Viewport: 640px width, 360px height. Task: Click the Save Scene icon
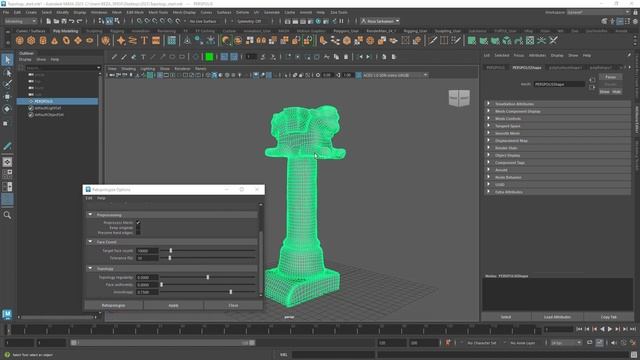tap(63, 21)
